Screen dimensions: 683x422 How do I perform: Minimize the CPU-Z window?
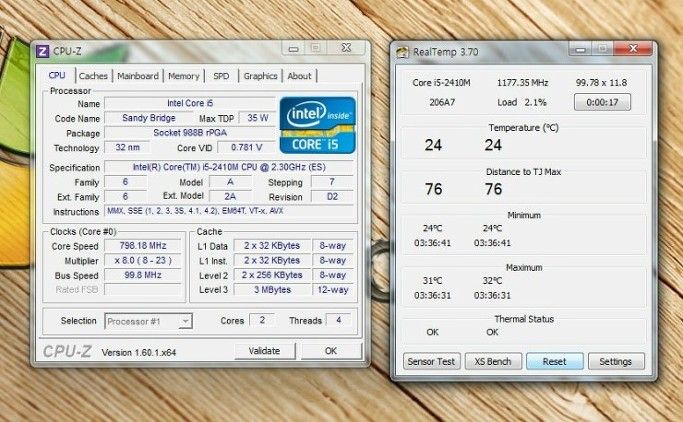click(x=293, y=48)
